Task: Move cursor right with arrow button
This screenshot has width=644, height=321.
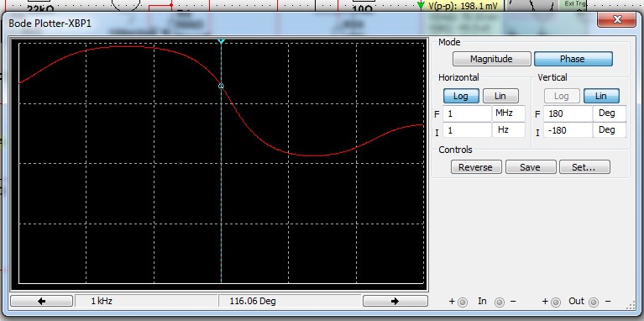Action: point(395,302)
